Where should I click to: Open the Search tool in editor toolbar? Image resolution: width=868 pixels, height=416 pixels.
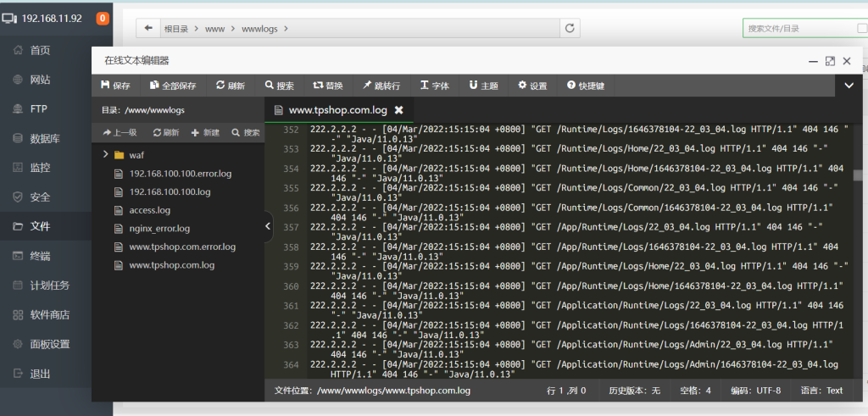(x=279, y=86)
